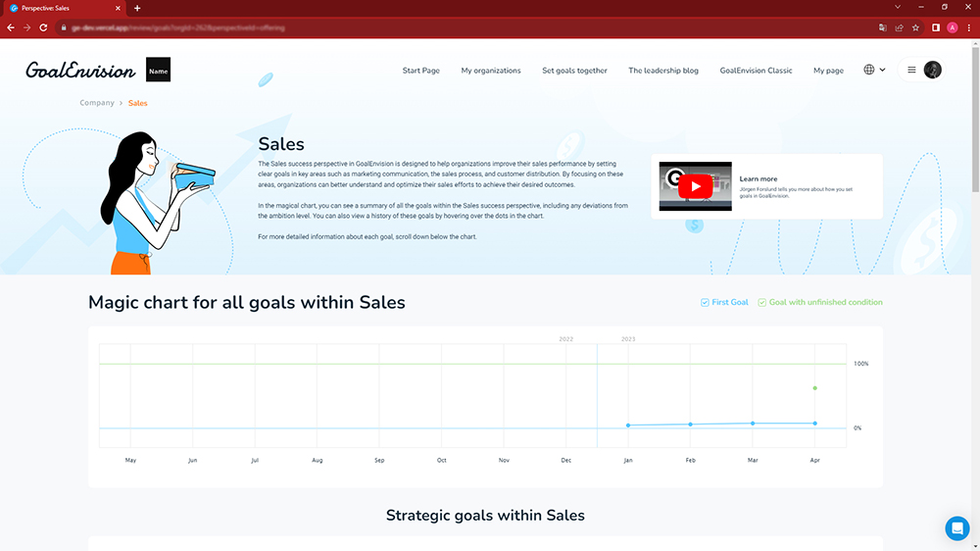Click the user profile avatar
This screenshot has width=980, height=551.
[933, 70]
